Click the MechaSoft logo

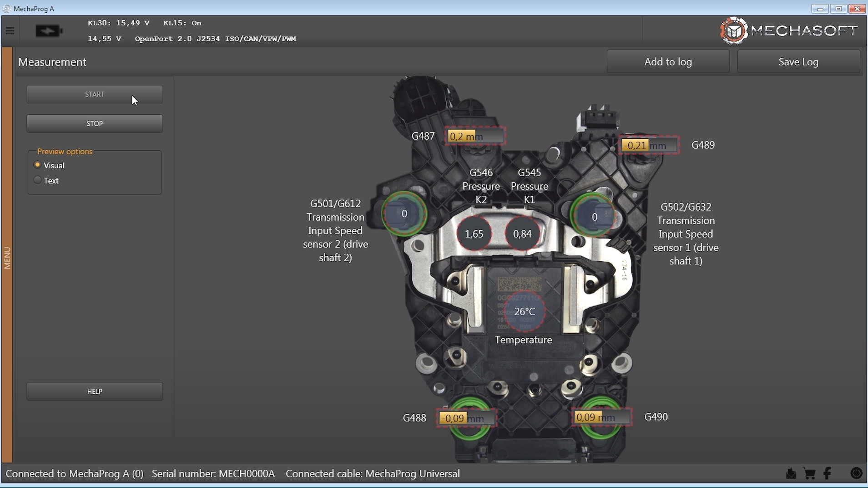[x=789, y=30]
